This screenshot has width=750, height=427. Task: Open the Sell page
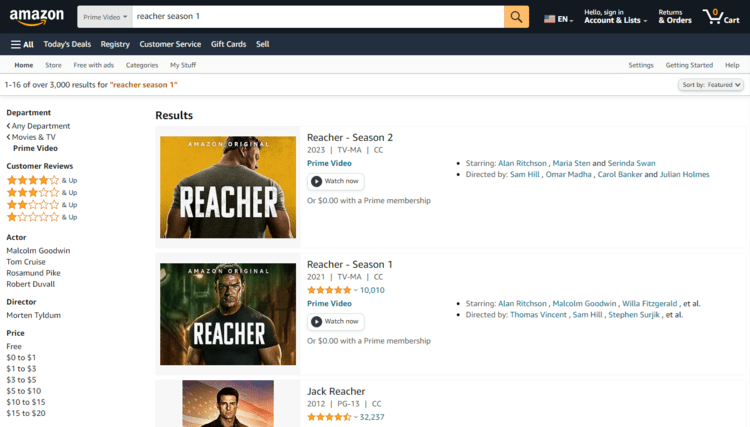[x=262, y=44]
